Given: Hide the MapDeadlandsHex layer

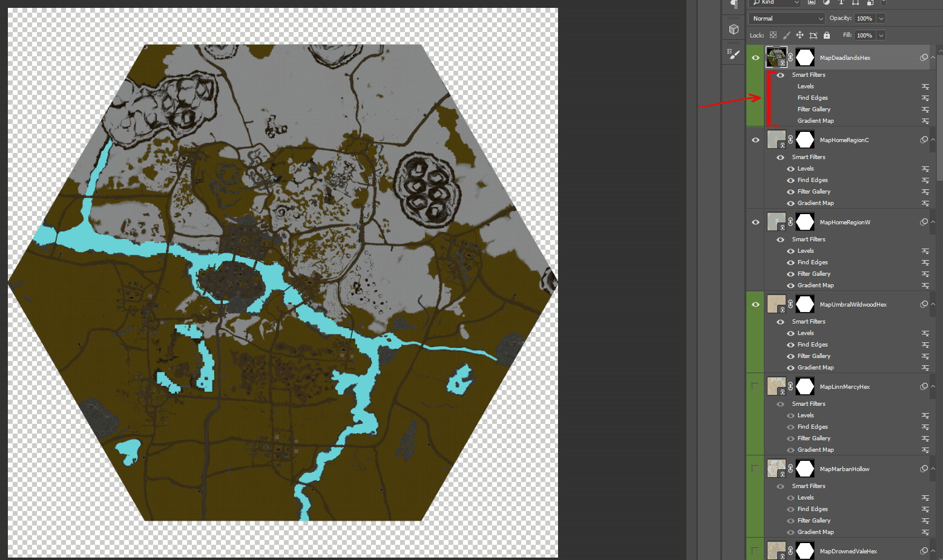Looking at the screenshot, I should (755, 57).
